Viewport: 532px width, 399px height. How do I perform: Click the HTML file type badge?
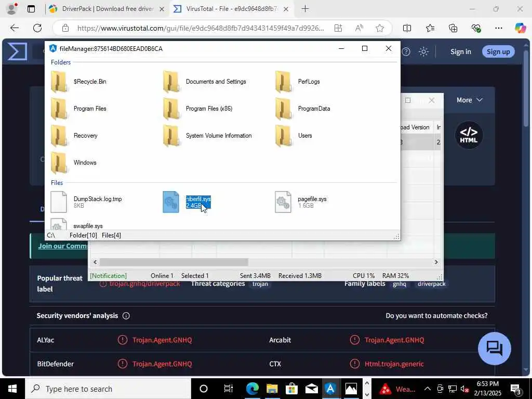[469, 135]
